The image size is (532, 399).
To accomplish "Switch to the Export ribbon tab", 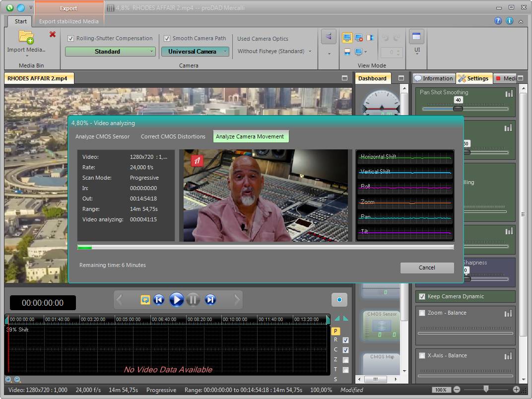I will 68,8.
